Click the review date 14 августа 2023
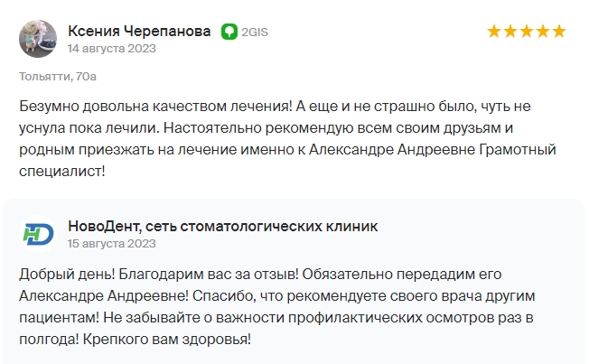Screen dimensions: 589x364 [111, 49]
